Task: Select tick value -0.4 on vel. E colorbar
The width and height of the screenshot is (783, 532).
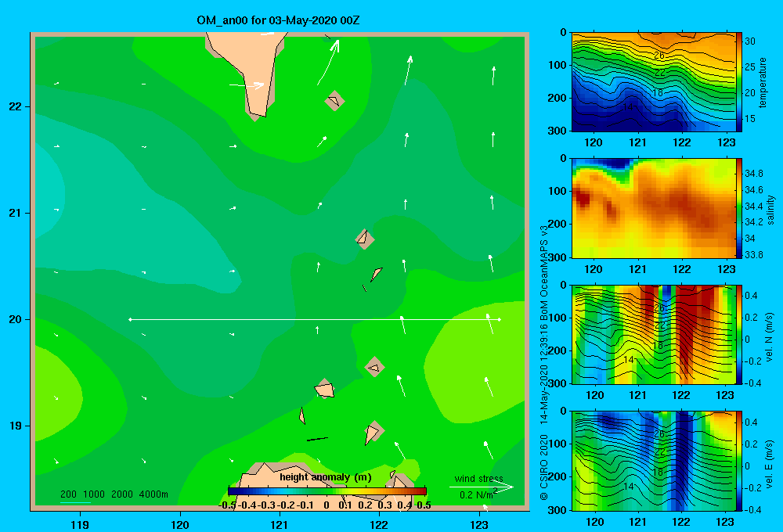Action: [752, 509]
